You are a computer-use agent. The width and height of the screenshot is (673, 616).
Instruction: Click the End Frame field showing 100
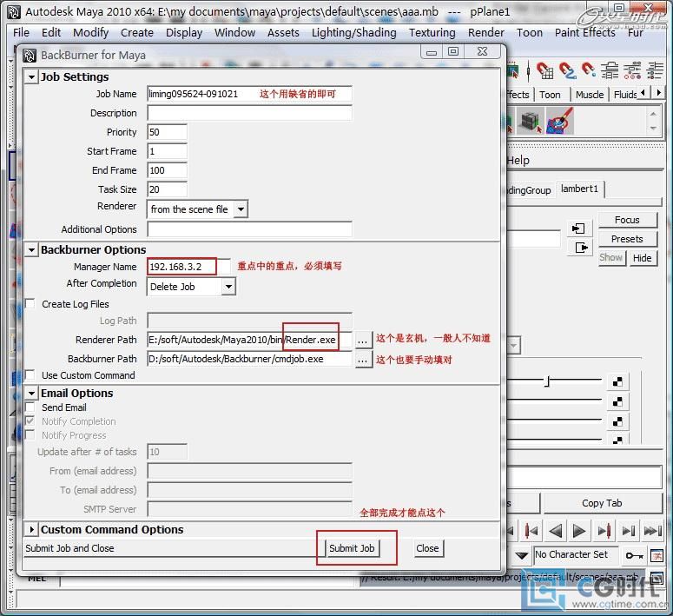pyautogui.click(x=167, y=170)
